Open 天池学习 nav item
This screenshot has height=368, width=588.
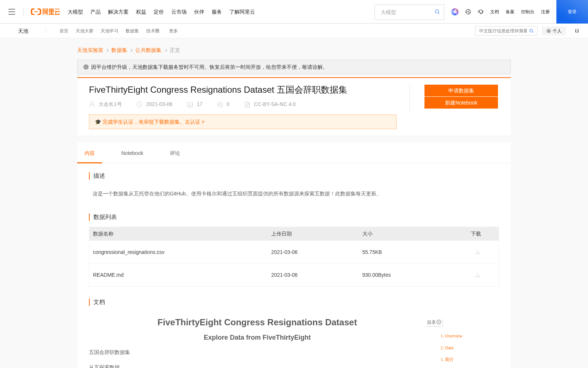tap(110, 31)
